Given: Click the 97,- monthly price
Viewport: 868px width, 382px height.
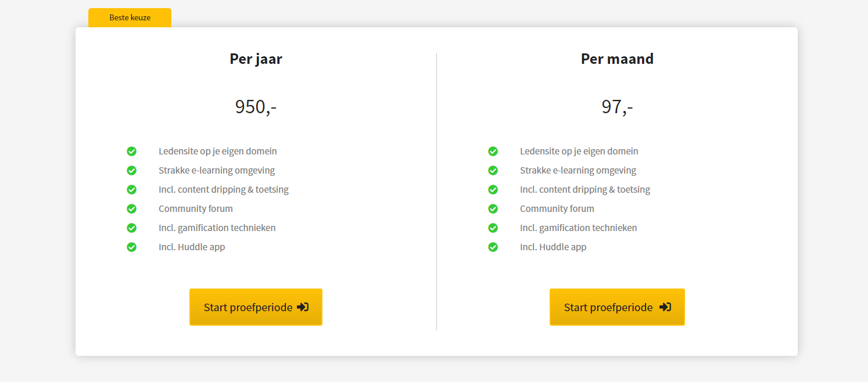Looking at the screenshot, I should pyautogui.click(x=617, y=107).
